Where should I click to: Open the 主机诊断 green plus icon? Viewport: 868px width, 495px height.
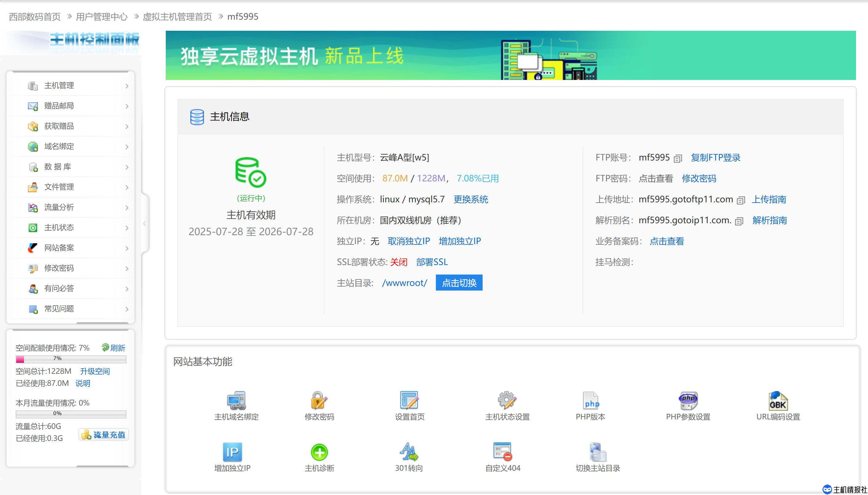tap(319, 452)
